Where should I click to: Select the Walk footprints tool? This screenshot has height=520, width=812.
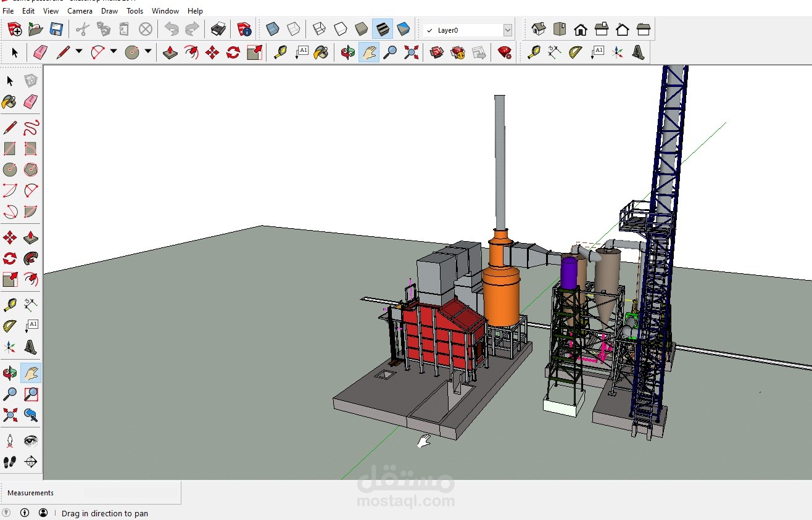(x=10, y=462)
